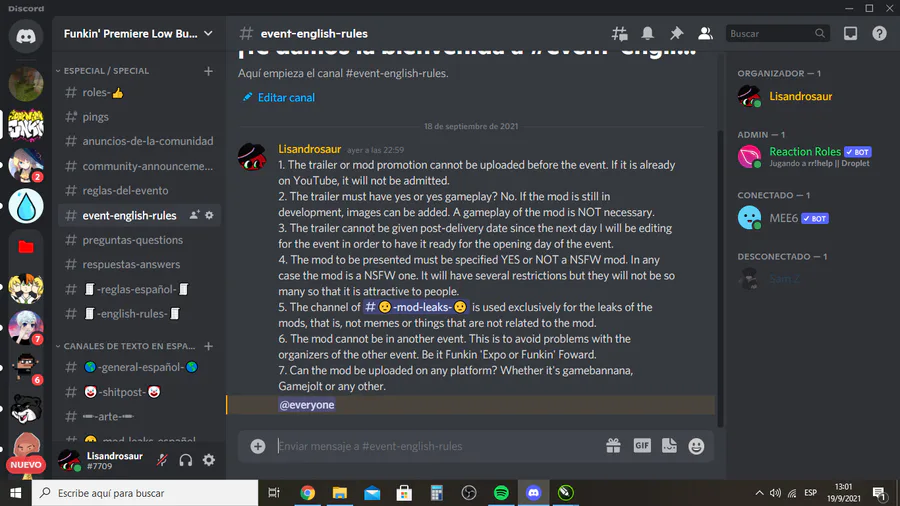900x506 pixels.
Task: Select the preguntas-questions channel
Action: coord(139,240)
